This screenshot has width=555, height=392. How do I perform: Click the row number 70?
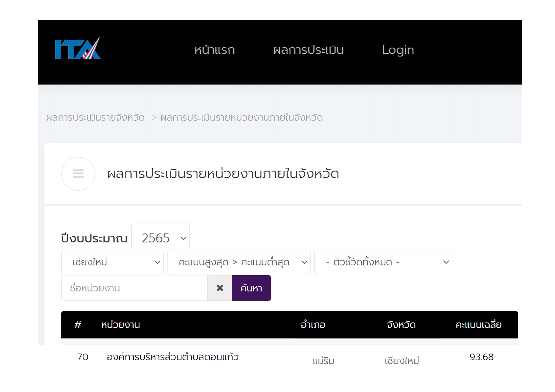83,357
